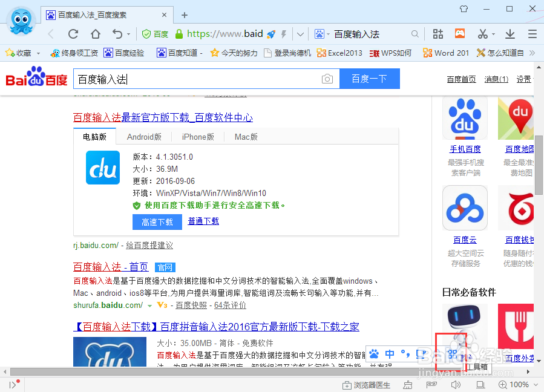Screen dimensions: 544x392
Task: Click the undo closed tab icon
Action: tap(117, 34)
